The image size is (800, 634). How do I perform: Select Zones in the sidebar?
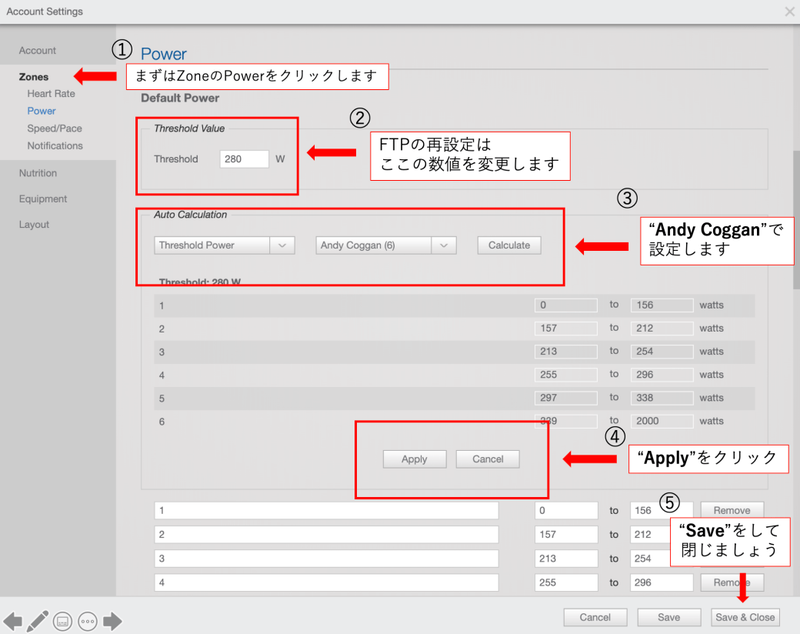34,77
